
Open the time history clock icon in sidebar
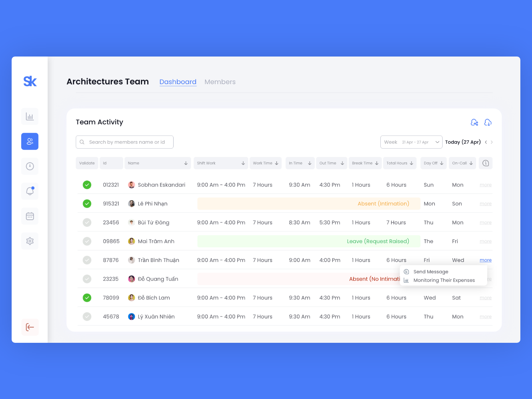point(30,166)
